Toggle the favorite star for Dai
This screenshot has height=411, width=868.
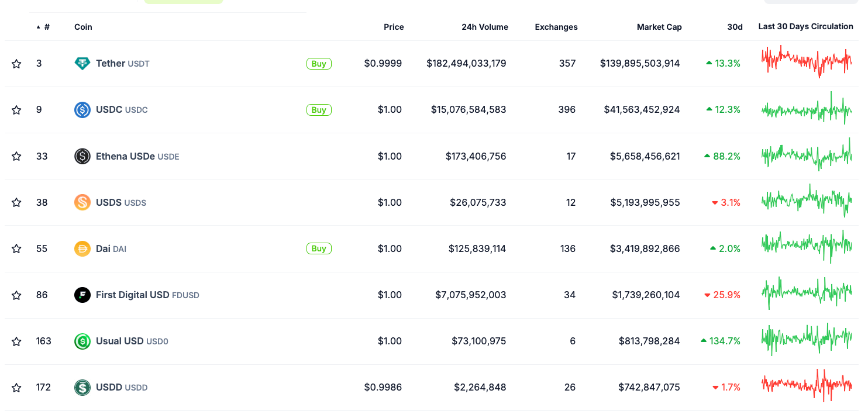pos(16,248)
